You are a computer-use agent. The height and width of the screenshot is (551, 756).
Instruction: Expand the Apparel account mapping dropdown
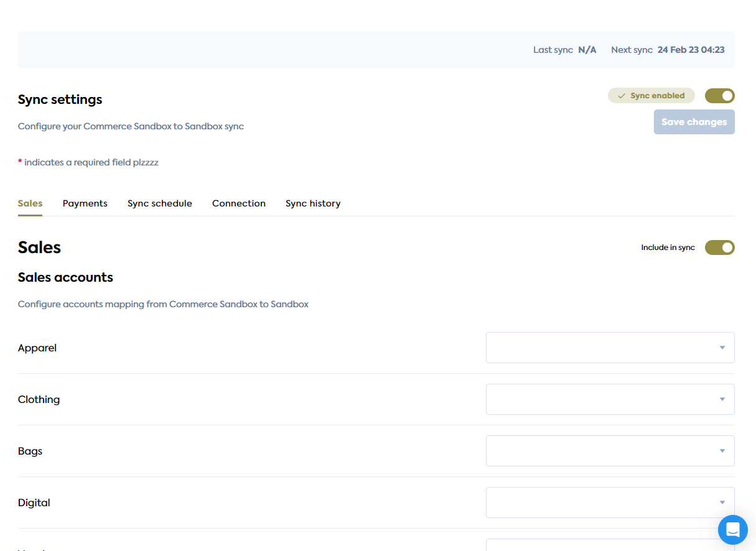(x=609, y=348)
